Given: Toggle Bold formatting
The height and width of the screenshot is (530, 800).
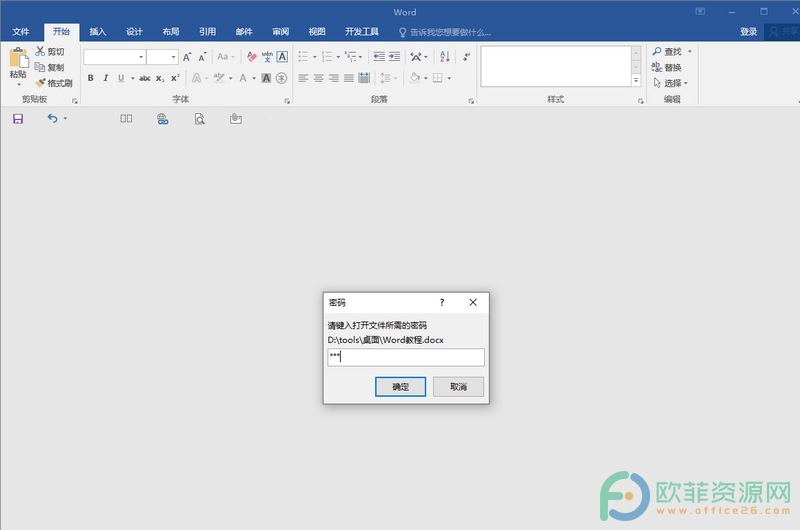Looking at the screenshot, I should click(x=90, y=78).
